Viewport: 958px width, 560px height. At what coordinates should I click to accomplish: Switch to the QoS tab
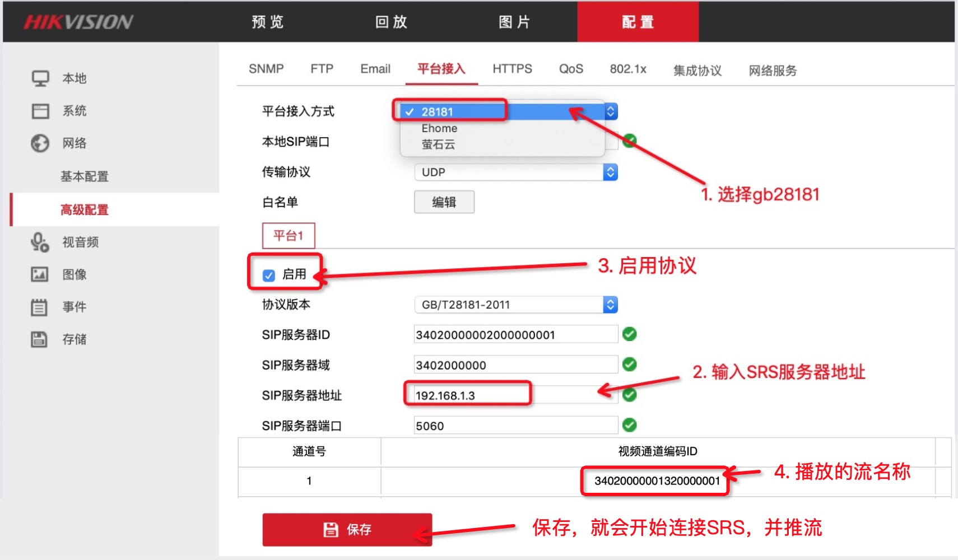coord(571,69)
